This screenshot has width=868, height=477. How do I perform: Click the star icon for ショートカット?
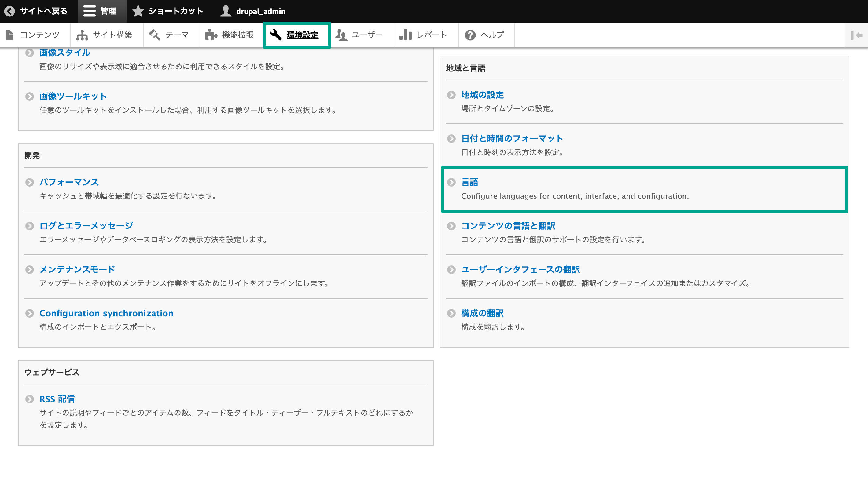pos(138,11)
